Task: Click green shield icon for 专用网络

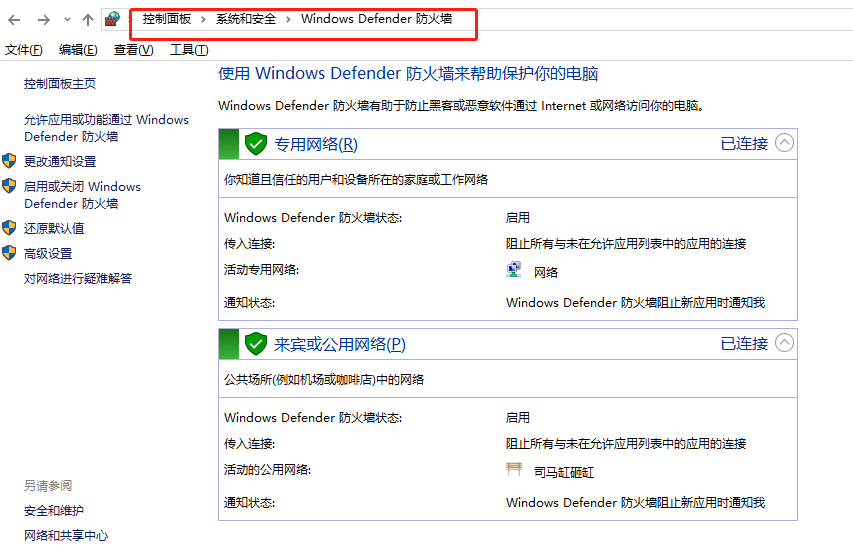Action: coord(256,144)
